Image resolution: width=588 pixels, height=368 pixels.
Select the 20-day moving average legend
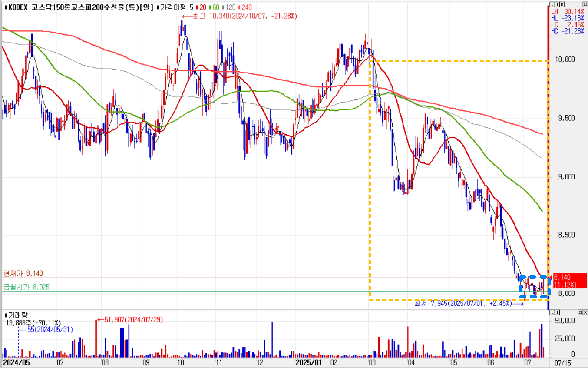(x=202, y=7)
